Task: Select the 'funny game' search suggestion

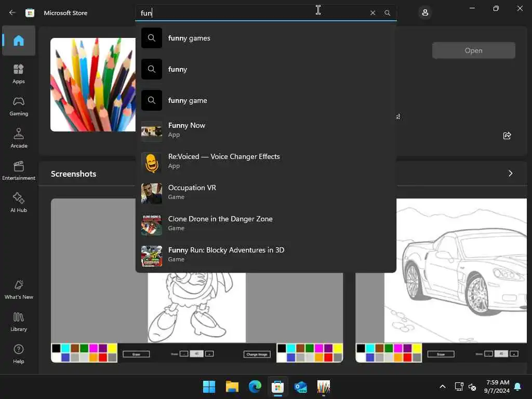Action: pyautogui.click(x=265, y=100)
